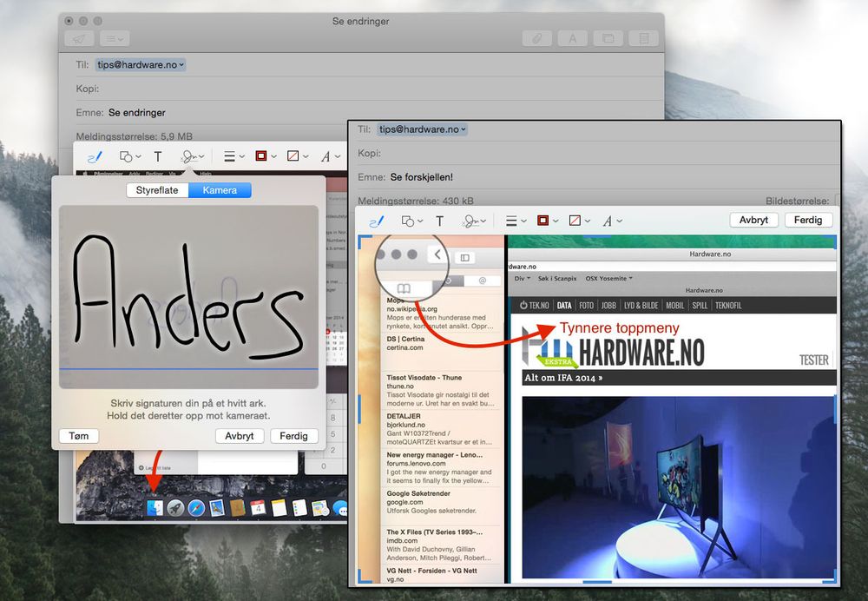
Task: Select the FOTO menu item
Action: (x=586, y=305)
